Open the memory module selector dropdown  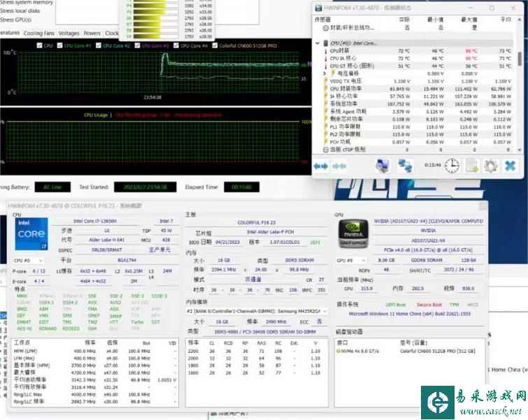point(257,311)
